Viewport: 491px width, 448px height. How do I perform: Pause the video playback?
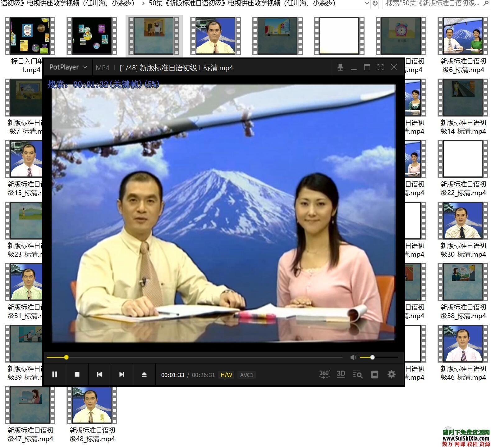(55, 375)
